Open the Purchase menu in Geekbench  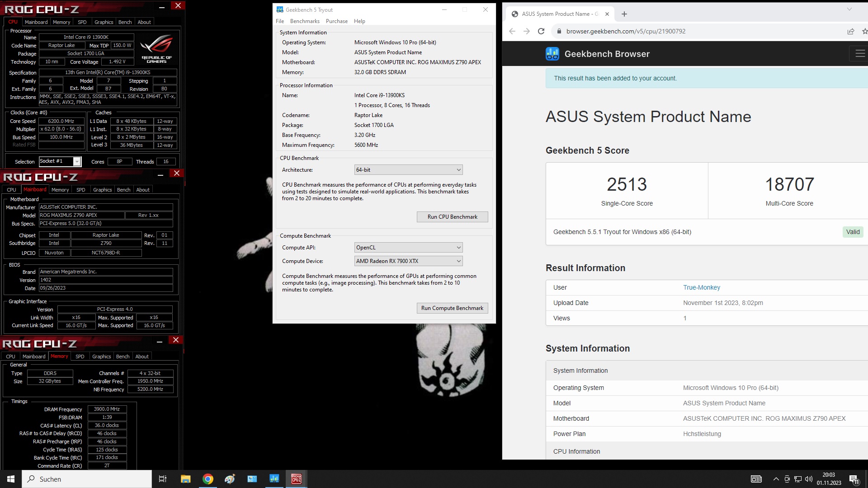(x=337, y=21)
